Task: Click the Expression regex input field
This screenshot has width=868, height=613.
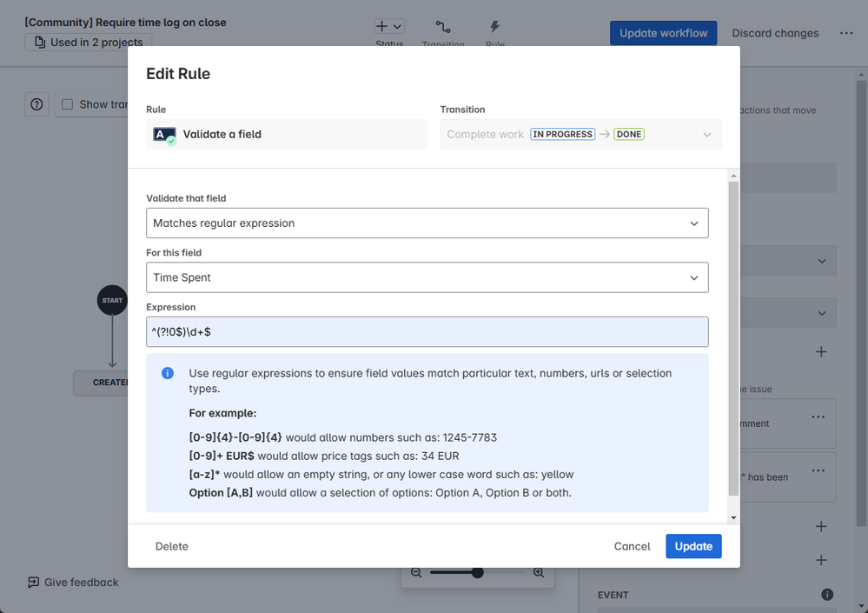Action: point(427,331)
